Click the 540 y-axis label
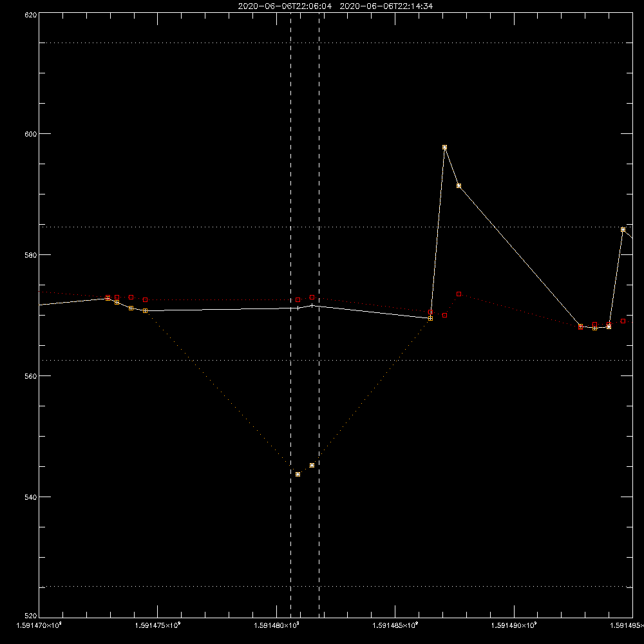 pos(31,497)
